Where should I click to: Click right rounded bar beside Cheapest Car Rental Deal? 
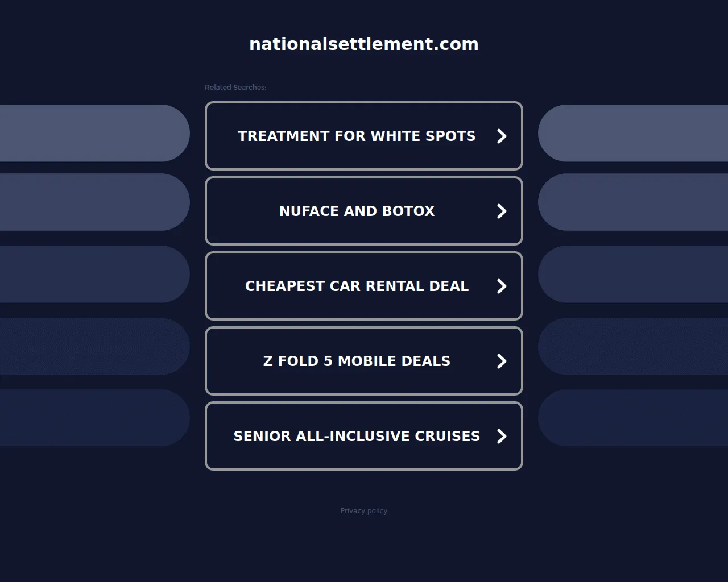(x=633, y=274)
